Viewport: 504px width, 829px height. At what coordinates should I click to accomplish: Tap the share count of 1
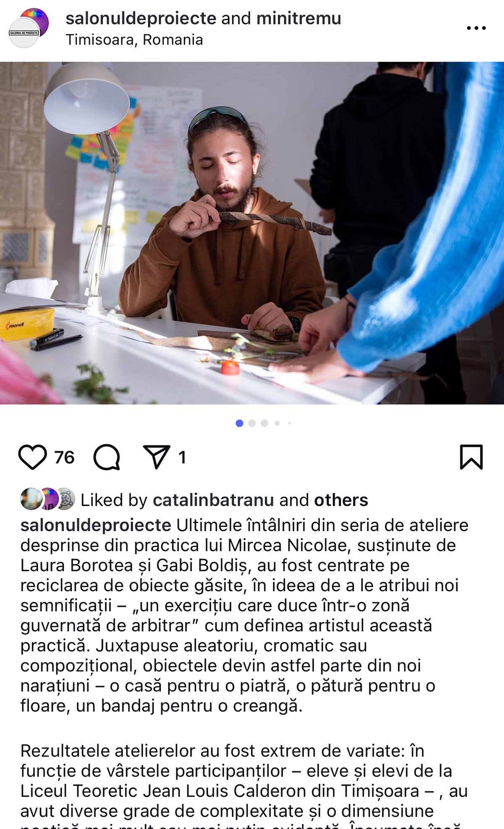click(x=182, y=457)
